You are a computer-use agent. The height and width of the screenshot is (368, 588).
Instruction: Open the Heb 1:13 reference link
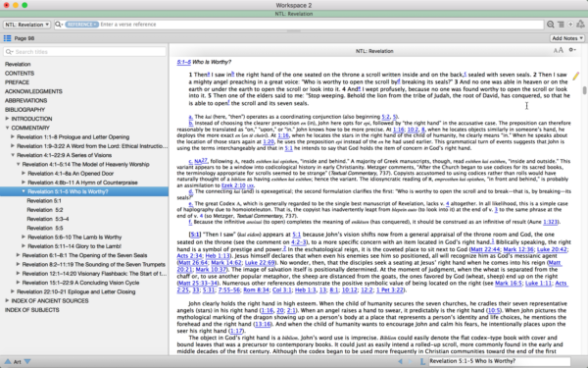click(x=218, y=256)
